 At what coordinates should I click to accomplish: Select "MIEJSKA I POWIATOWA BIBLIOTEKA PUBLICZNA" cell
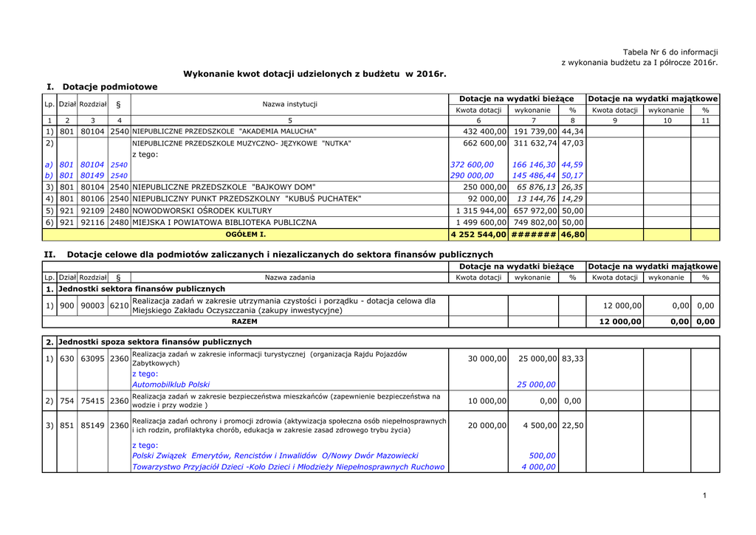[224, 222]
